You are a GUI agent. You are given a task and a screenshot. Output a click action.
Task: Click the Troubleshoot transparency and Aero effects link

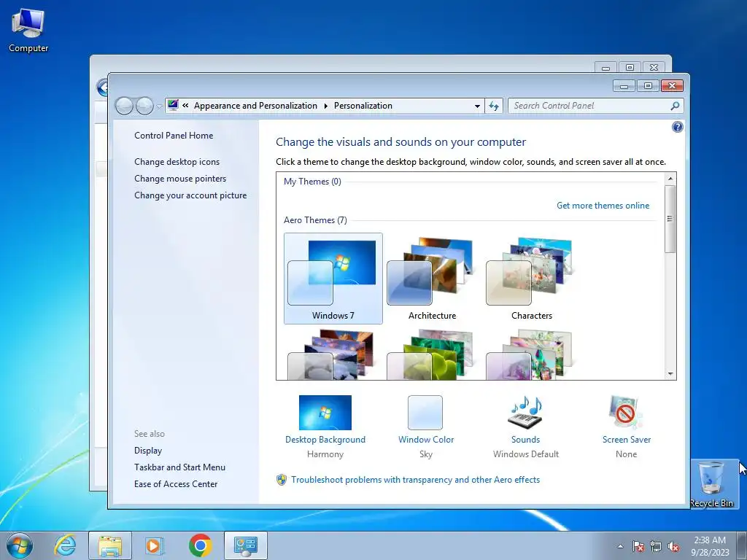point(415,480)
